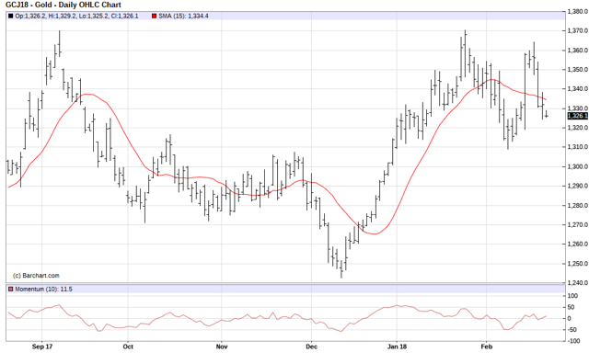Click the 1,260.0 price axis label
This screenshot has height=364, width=589.
(x=578, y=244)
